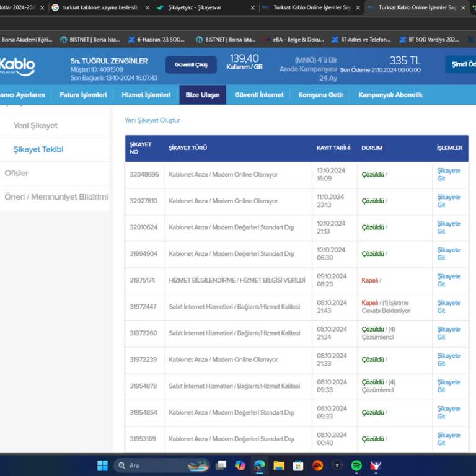This screenshot has height=476, width=476.
Task: Go to complaint 31972260 via Şikayete Git
Action: point(448,333)
